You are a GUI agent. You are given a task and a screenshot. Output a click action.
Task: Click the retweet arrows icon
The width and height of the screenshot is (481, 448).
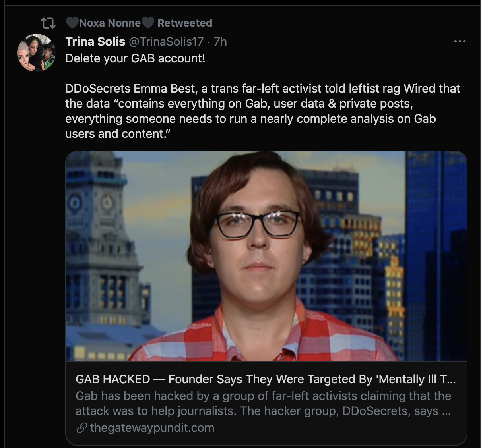coord(48,23)
